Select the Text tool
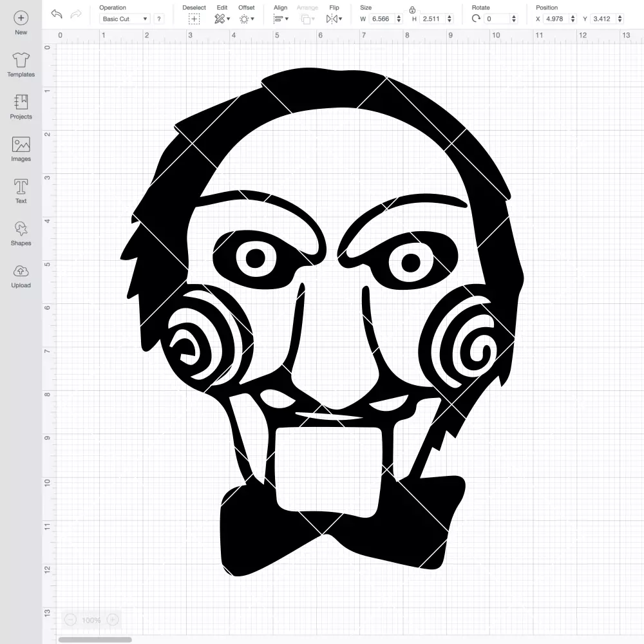This screenshot has height=644, width=644. click(x=21, y=187)
